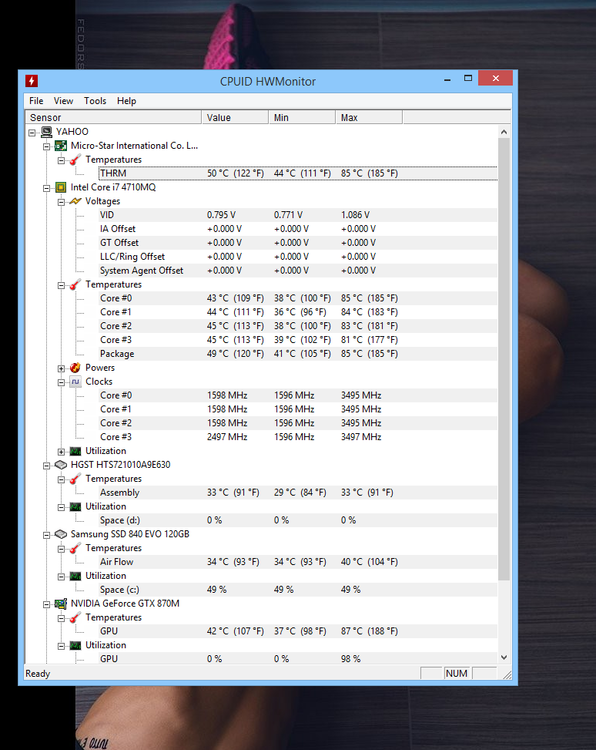Click the Micro-Star motherboard icon
The width and height of the screenshot is (596, 750).
[61, 145]
